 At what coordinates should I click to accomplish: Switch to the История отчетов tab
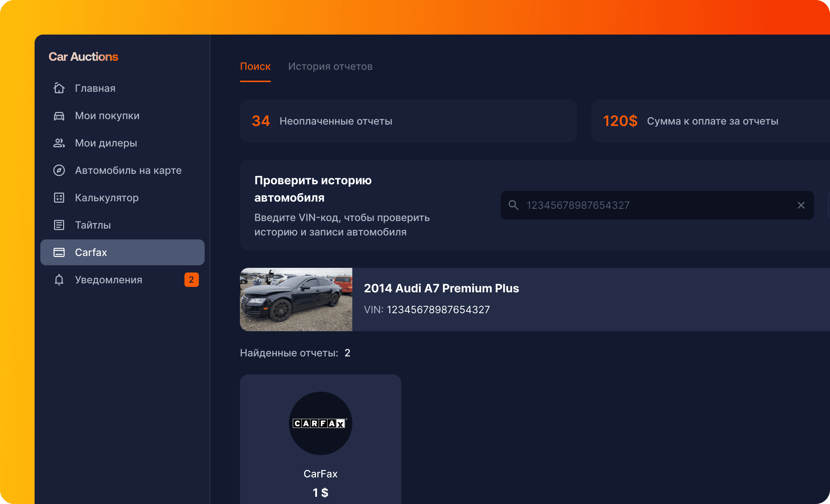tap(330, 66)
